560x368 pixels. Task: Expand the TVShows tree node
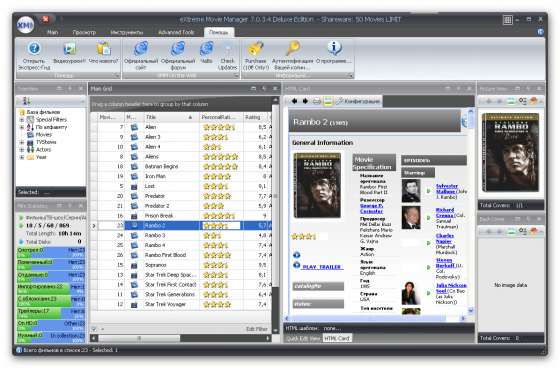pyautogui.click(x=22, y=142)
